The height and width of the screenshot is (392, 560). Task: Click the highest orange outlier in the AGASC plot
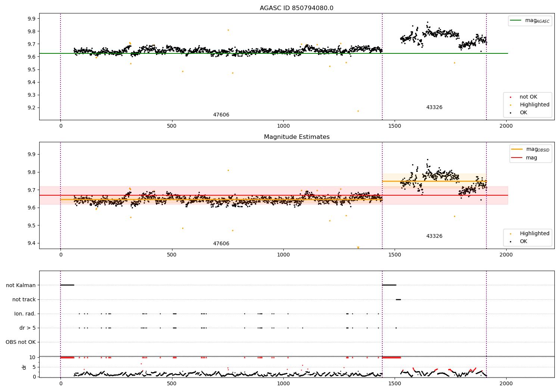[228, 30]
